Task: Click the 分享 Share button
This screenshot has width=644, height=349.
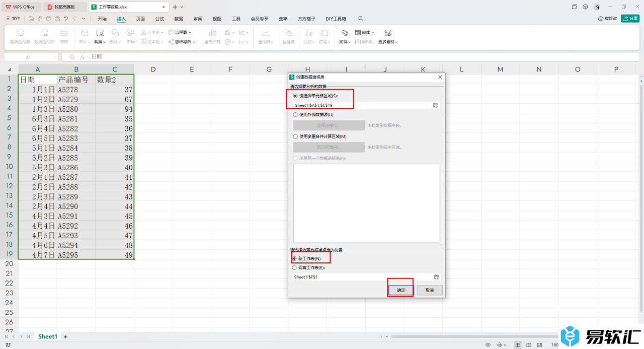Action: (630, 19)
